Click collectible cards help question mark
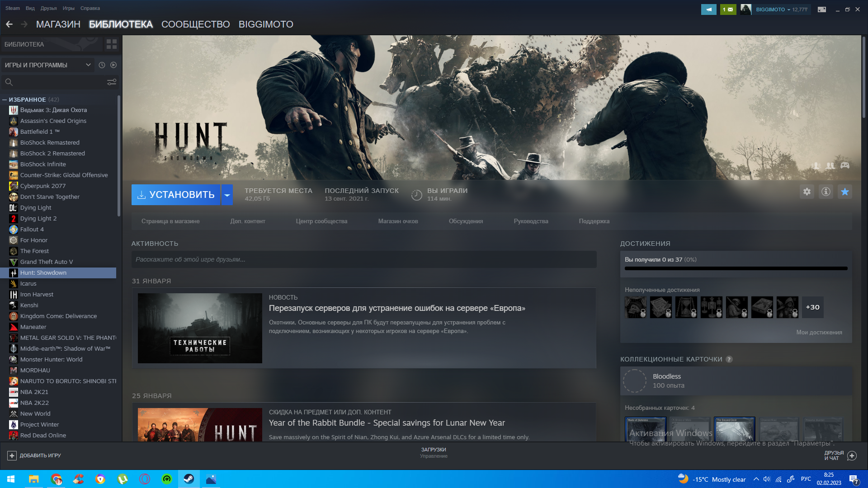Viewport: 868px width, 488px height. click(729, 360)
